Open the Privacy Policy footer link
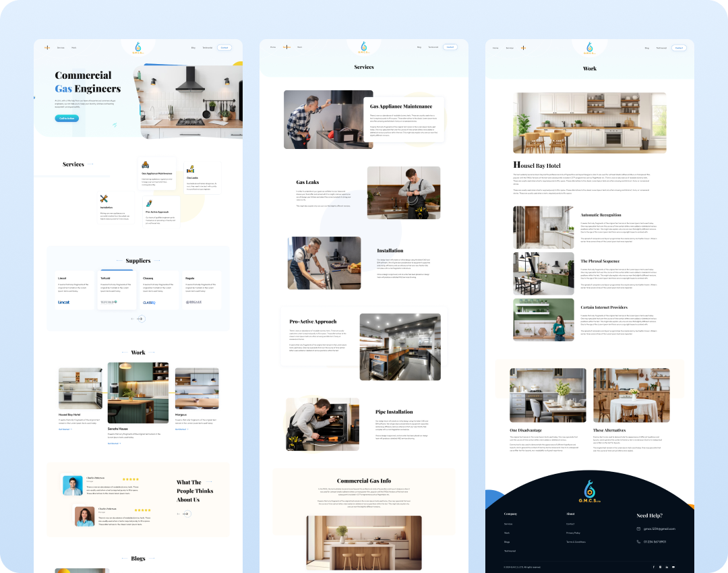 tap(573, 533)
